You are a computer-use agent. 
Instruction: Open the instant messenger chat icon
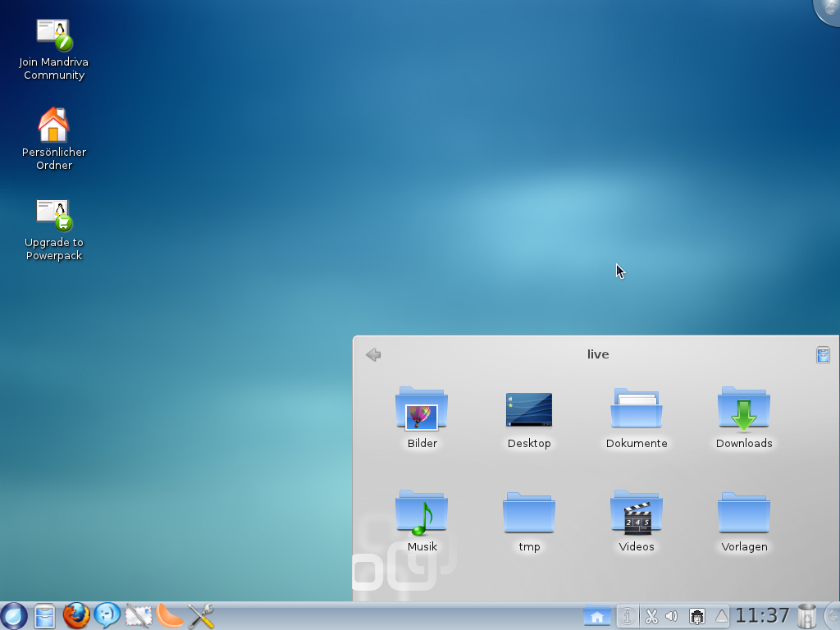[107, 615]
